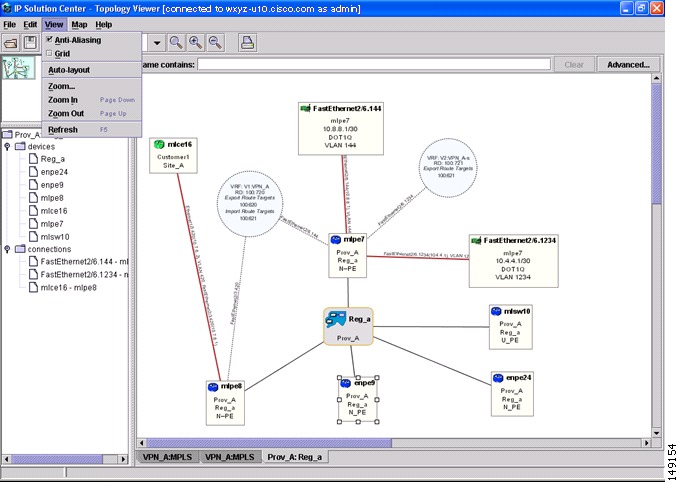
Task: Click the print toolbar icon
Action: [x=247, y=42]
